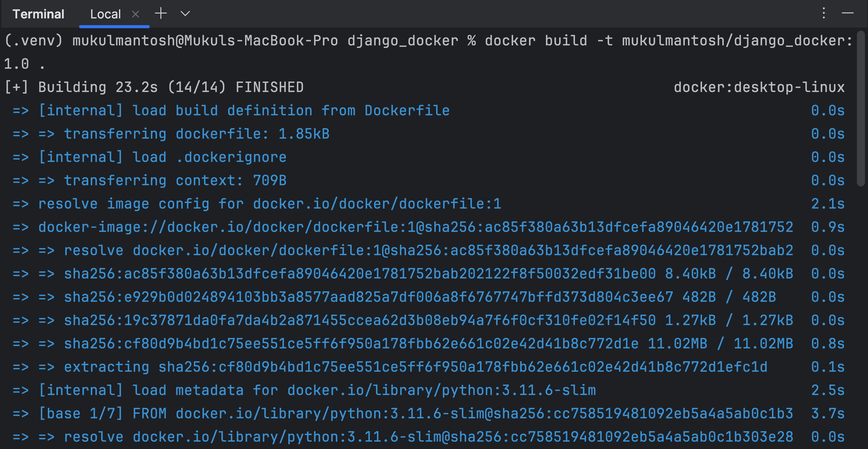Switch to the Local tab
Image resolution: width=868 pixels, height=449 pixels.
[x=105, y=14]
